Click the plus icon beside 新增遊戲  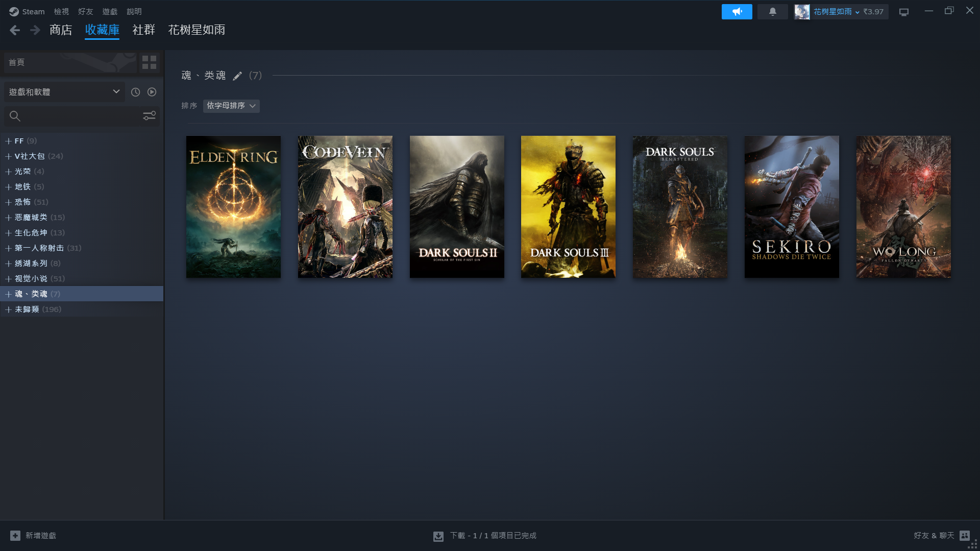[x=15, y=536]
